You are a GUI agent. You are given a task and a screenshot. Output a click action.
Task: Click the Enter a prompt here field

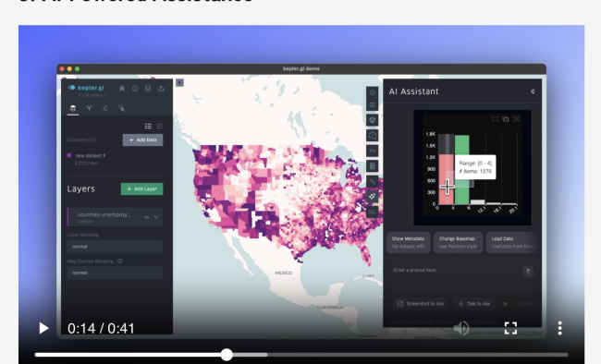(456, 270)
